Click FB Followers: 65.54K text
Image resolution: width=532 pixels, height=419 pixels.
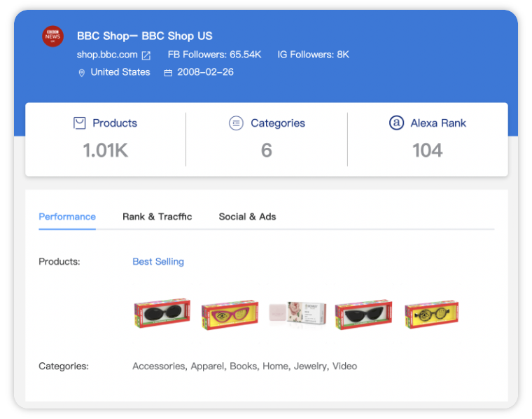coord(214,55)
